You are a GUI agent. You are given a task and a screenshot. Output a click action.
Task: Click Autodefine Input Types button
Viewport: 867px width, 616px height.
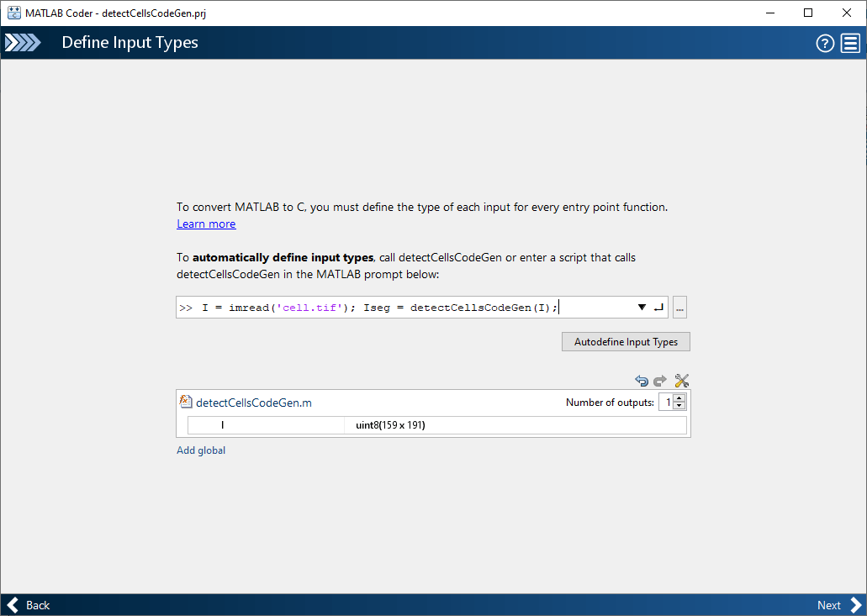626,341
